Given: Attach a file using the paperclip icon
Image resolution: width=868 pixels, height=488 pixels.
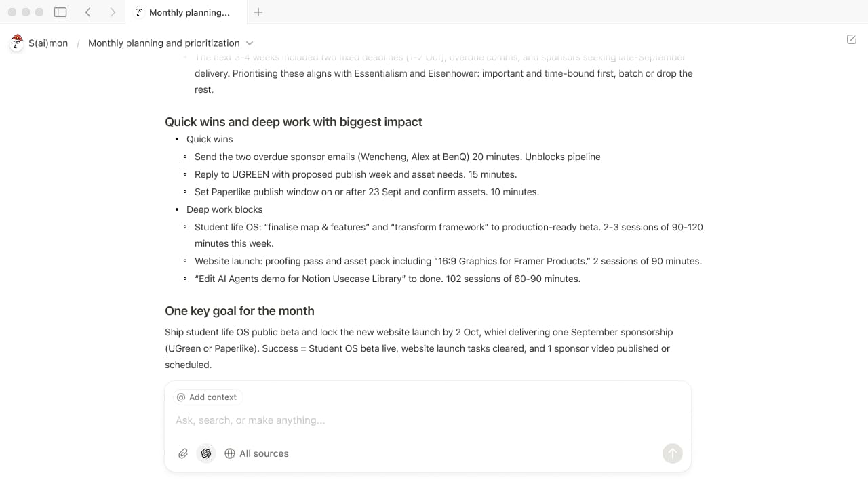Looking at the screenshot, I should pos(183,453).
